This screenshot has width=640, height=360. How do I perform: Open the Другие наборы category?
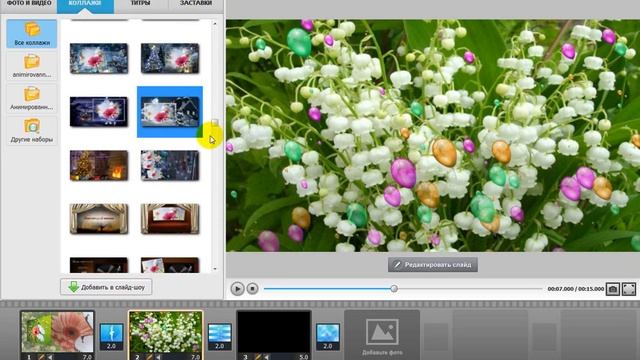pyautogui.click(x=31, y=131)
